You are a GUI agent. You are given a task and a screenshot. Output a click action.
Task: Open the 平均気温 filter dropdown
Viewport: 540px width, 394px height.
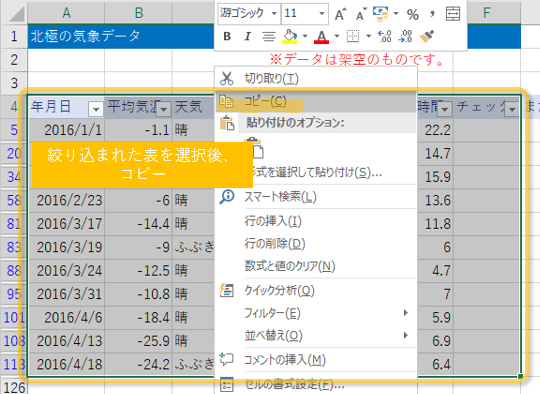(x=164, y=109)
